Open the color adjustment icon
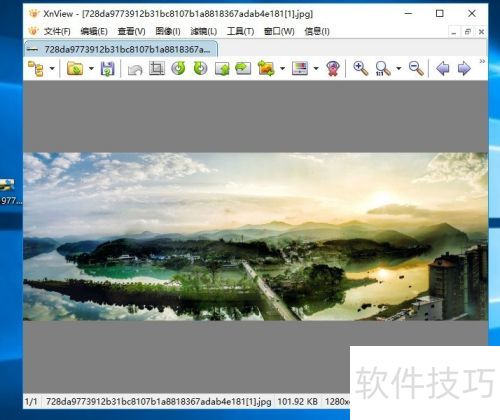Screen dimensions: 500x420 300,68
